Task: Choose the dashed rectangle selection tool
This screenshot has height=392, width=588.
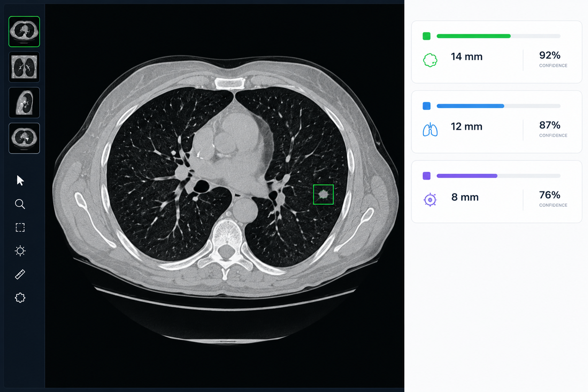Action: coord(20,227)
